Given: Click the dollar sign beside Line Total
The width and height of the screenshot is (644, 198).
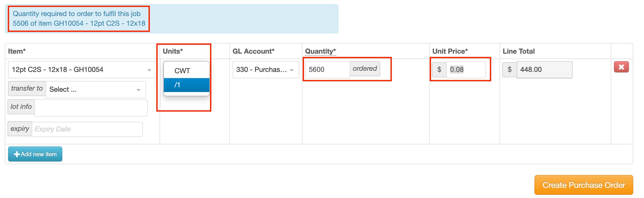Looking at the screenshot, I should pos(510,69).
